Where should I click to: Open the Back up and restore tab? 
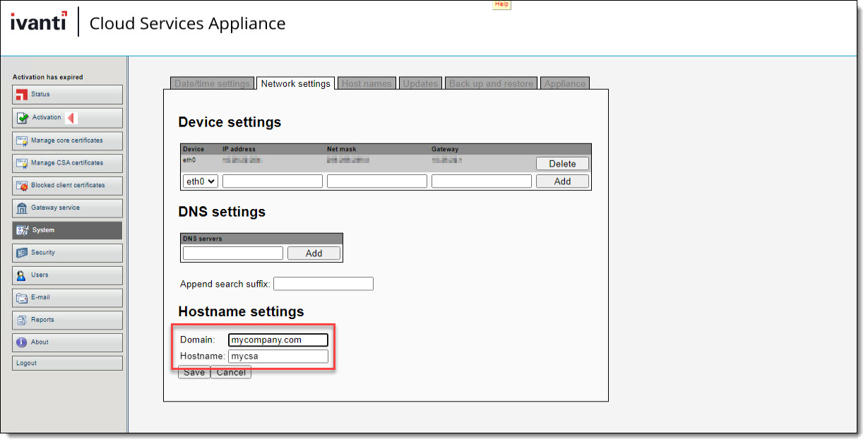[491, 83]
